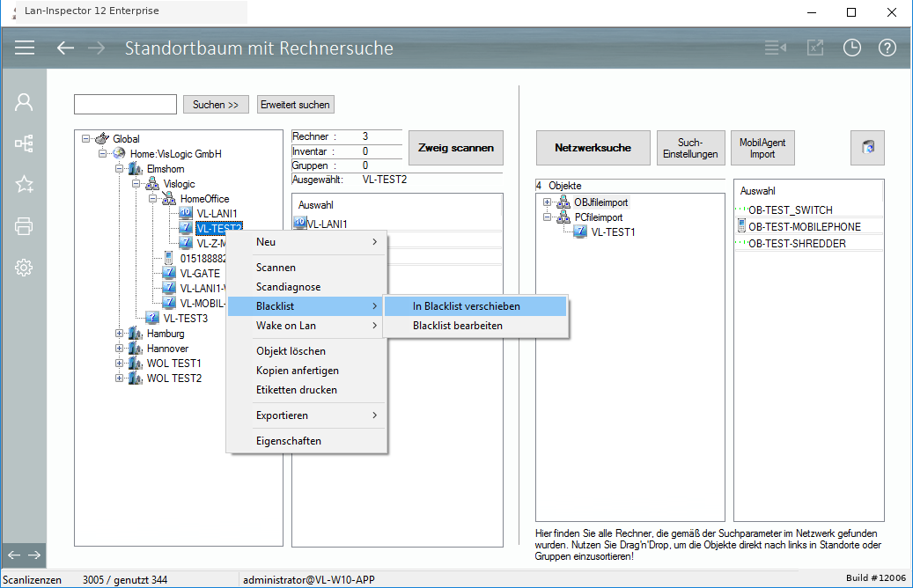Click the Excel export icon in header
Image resolution: width=913 pixels, height=588 pixels.
(x=815, y=48)
